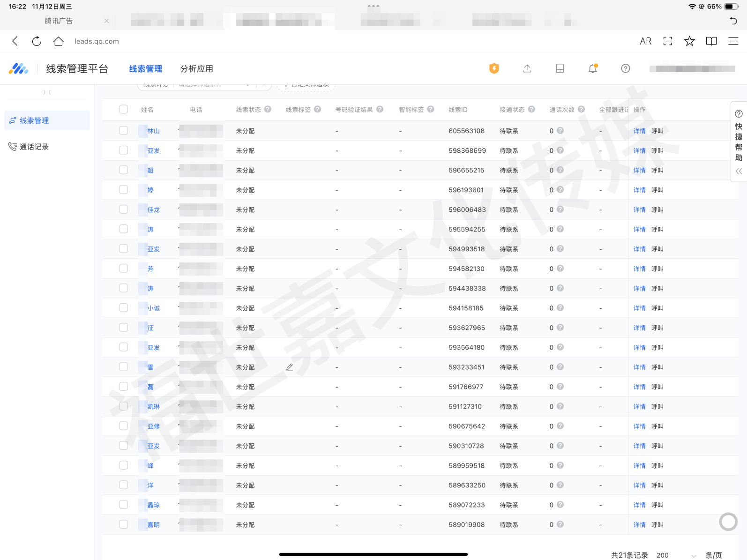Click the help icon next to 线索状态
The image size is (747, 560).
click(x=268, y=109)
